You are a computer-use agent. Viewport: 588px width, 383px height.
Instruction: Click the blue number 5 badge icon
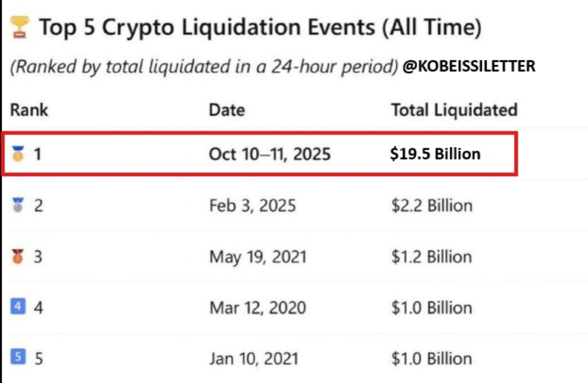point(18,358)
